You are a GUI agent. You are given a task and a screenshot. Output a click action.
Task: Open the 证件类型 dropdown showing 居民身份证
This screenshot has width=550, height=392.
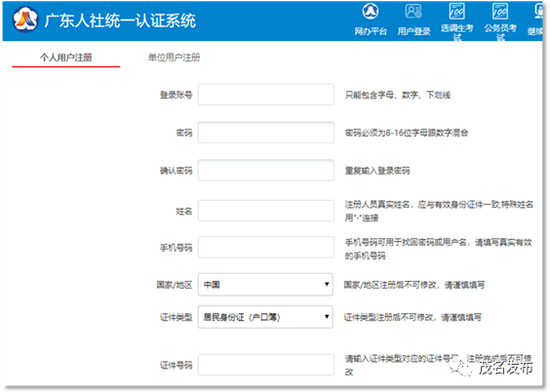(x=265, y=317)
